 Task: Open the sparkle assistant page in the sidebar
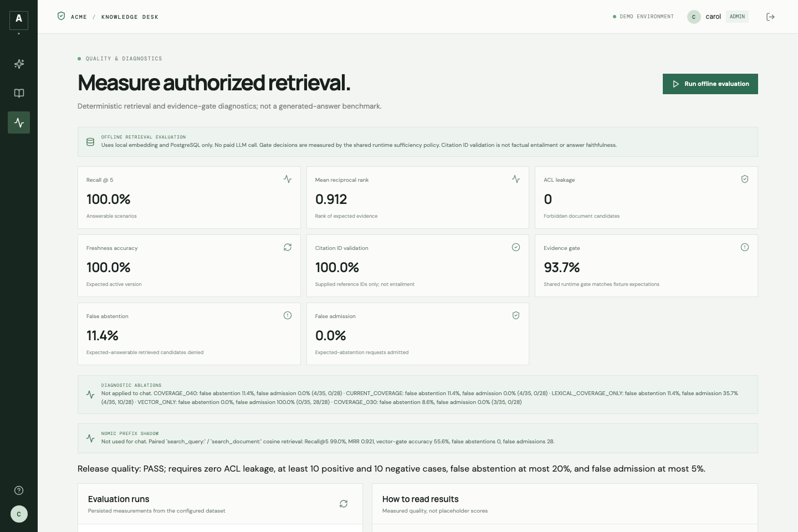pos(19,64)
